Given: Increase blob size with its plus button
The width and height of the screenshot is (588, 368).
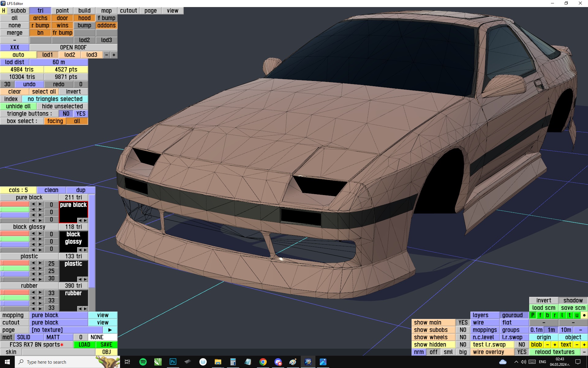Looking at the screenshot, I should (555, 344).
